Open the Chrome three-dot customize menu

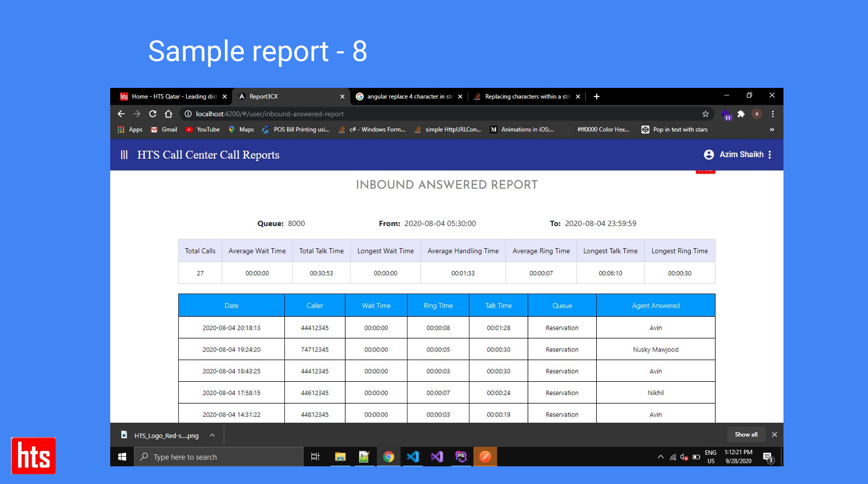(x=773, y=114)
